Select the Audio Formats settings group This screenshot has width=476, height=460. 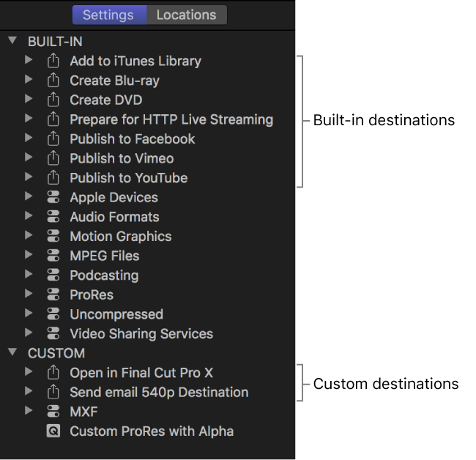point(114,217)
